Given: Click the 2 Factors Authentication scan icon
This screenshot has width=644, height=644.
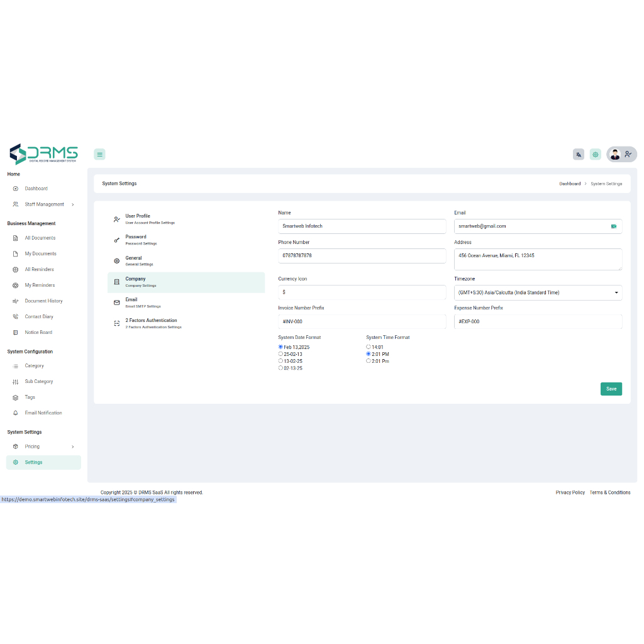Looking at the screenshot, I should (116, 323).
